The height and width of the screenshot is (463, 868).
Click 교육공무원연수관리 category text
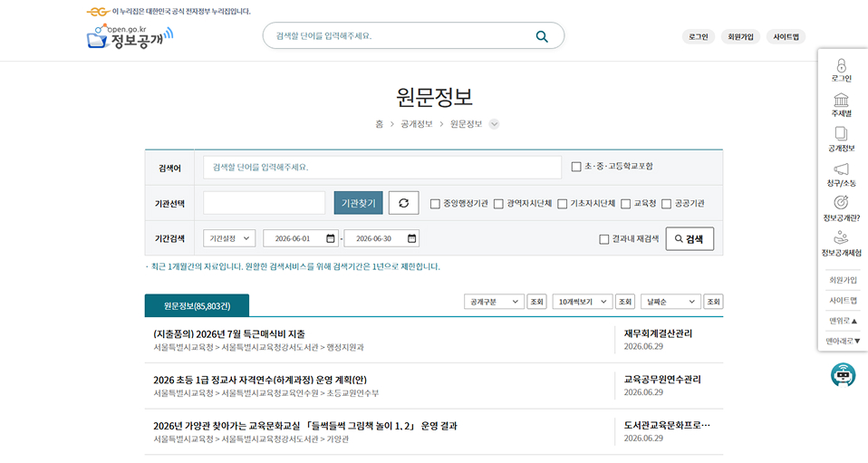662,380
